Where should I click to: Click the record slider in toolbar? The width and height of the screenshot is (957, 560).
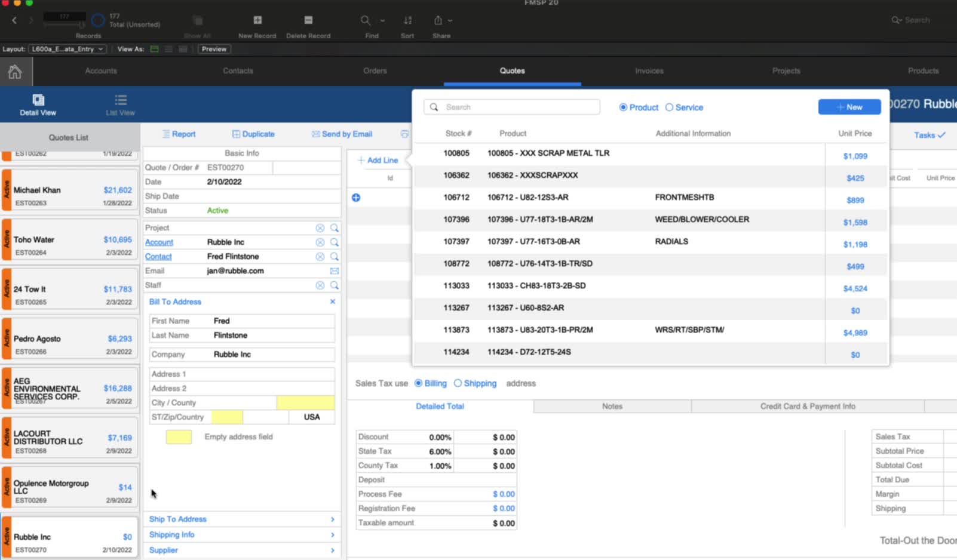pyautogui.click(x=65, y=24)
